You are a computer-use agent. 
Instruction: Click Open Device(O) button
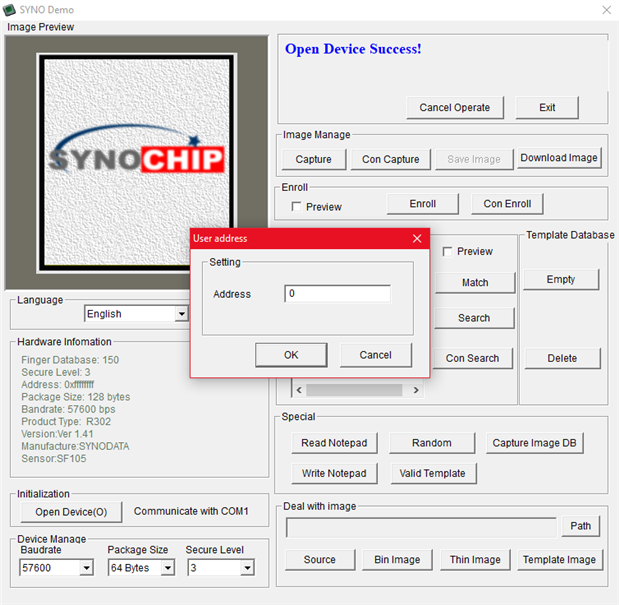pyautogui.click(x=71, y=512)
